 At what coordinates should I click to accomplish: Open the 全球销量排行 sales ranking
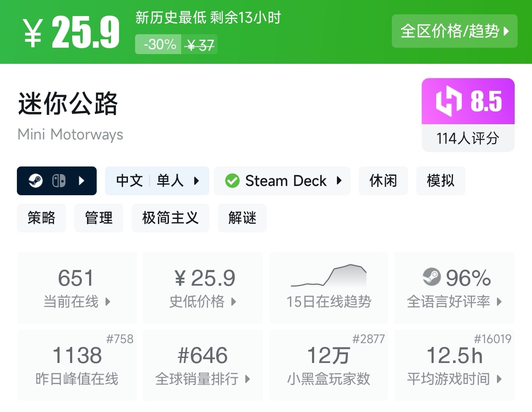[203, 365]
